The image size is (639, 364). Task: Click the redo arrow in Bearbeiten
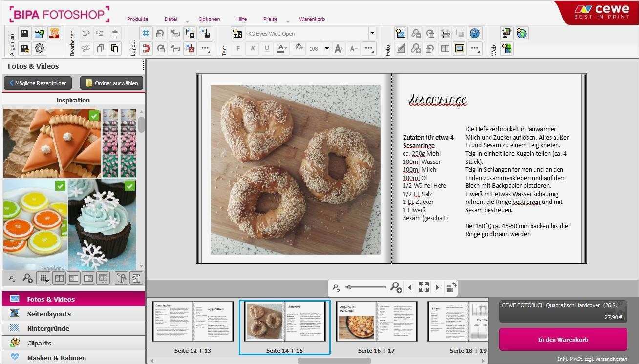[100, 34]
